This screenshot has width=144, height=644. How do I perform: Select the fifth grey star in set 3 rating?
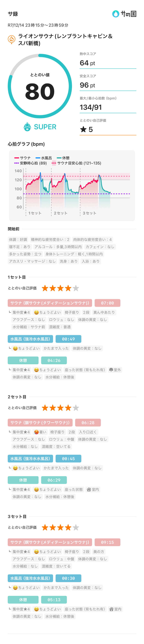tap(76, 527)
